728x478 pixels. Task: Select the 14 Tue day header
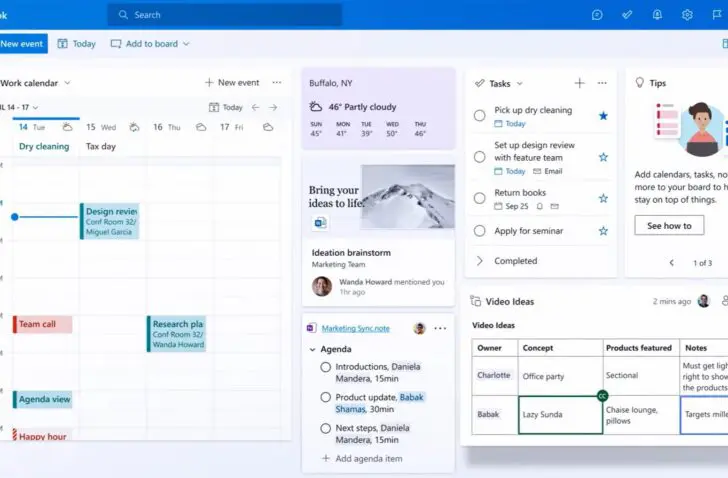coord(46,127)
